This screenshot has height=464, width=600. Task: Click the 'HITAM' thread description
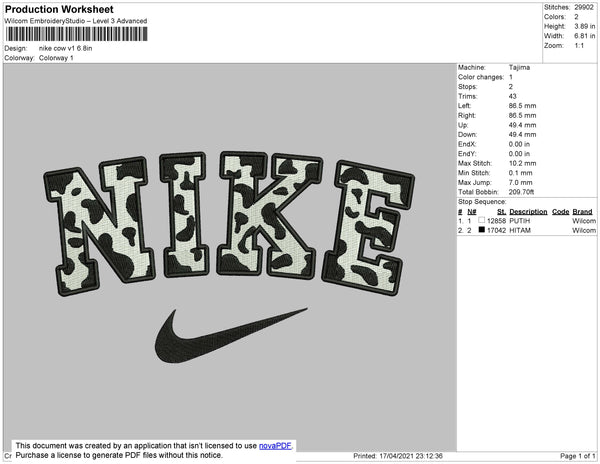520,230
